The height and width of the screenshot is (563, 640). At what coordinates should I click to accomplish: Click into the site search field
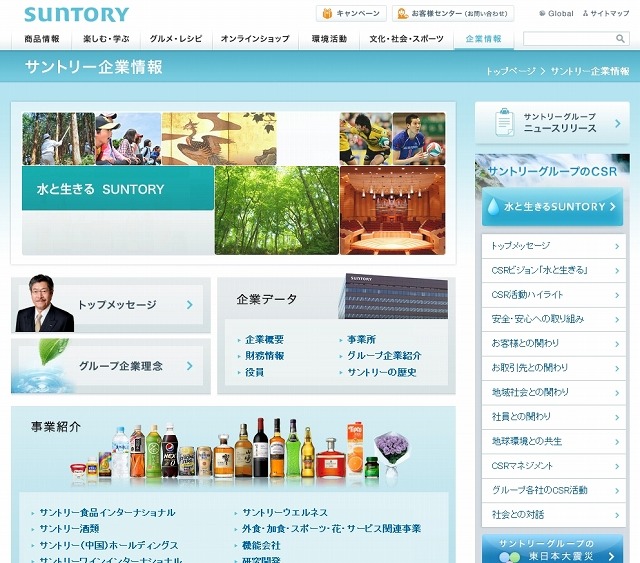click(x=569, y=39)
